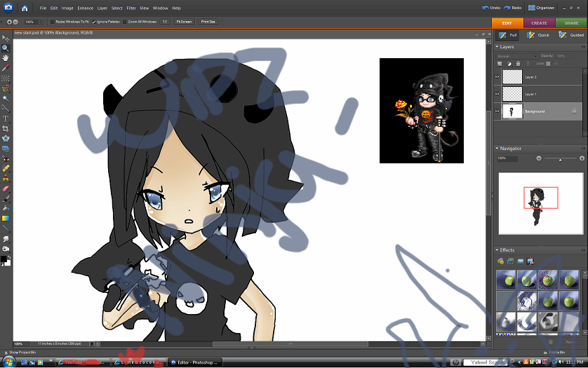Open Layers panel flyout menu
The width and height of the screenshot is (588, 368).
pos(584,47)
